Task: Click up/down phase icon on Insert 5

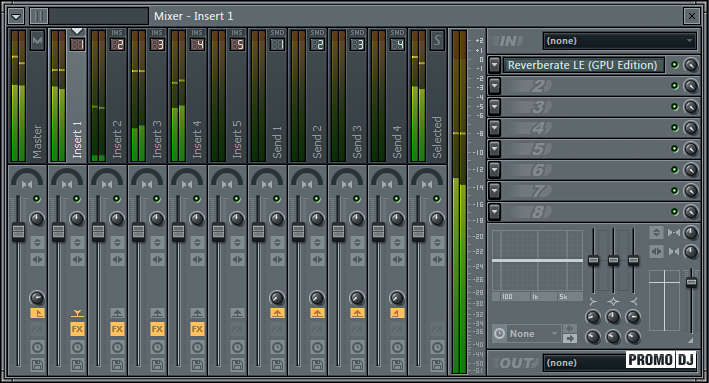Action: (237, 242)
